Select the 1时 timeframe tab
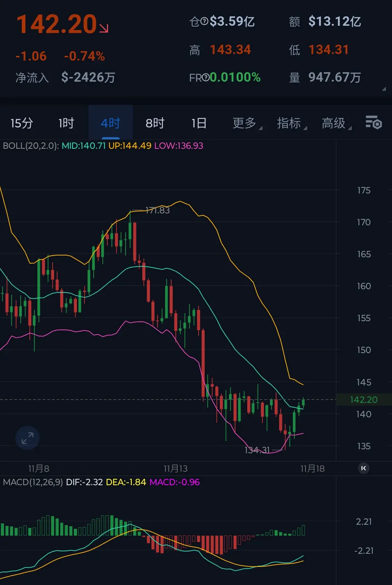 [x=66, y=123]
